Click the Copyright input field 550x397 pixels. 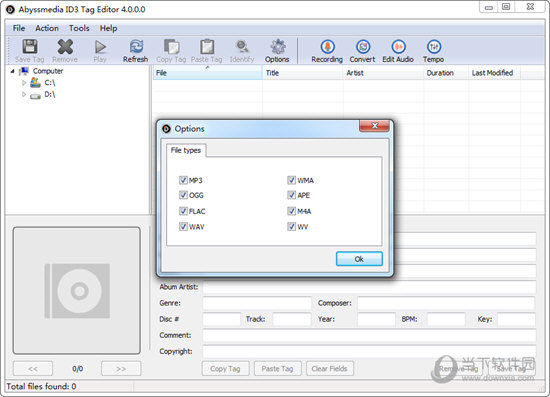click(369, 351)
